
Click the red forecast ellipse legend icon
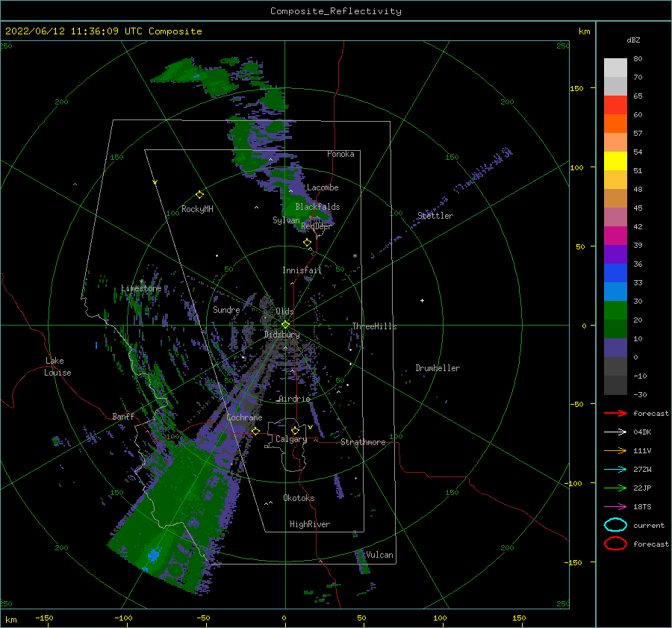click(615, 544)
